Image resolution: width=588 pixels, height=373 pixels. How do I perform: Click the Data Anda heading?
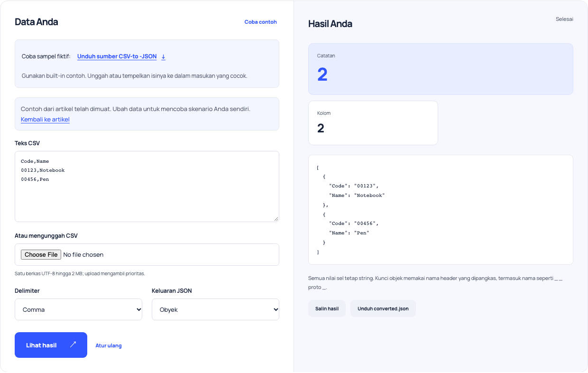tap(37, 22)
